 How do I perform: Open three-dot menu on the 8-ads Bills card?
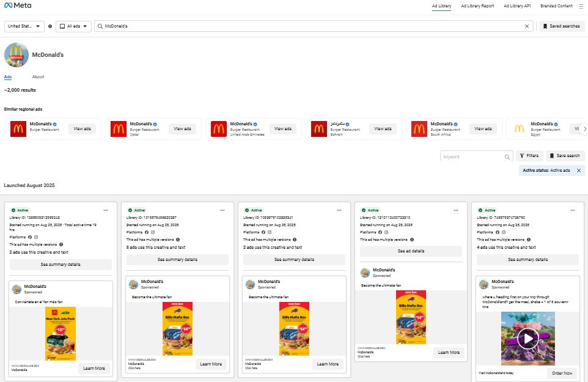[222, 210]
